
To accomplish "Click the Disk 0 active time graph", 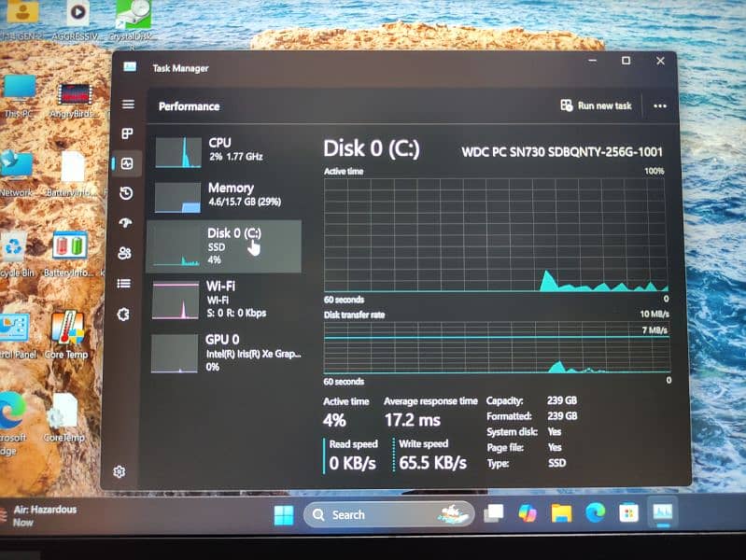I will pos(495,235).
